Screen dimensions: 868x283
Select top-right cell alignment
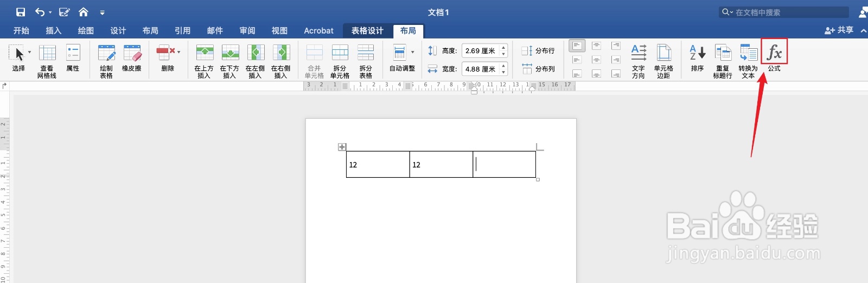(616, 46)
